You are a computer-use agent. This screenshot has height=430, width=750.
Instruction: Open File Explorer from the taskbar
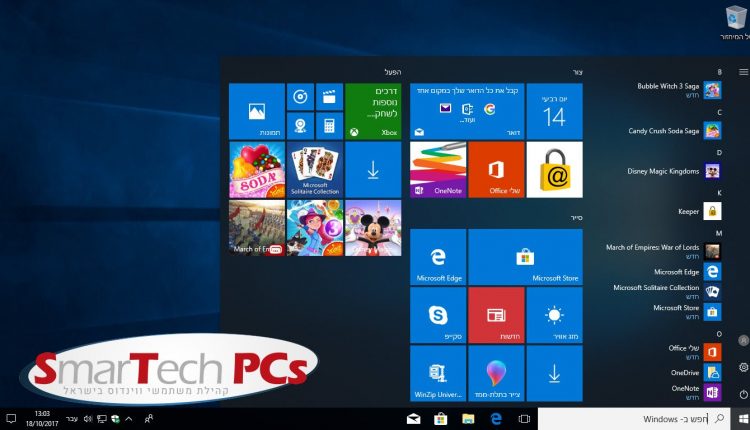[468, 419]
